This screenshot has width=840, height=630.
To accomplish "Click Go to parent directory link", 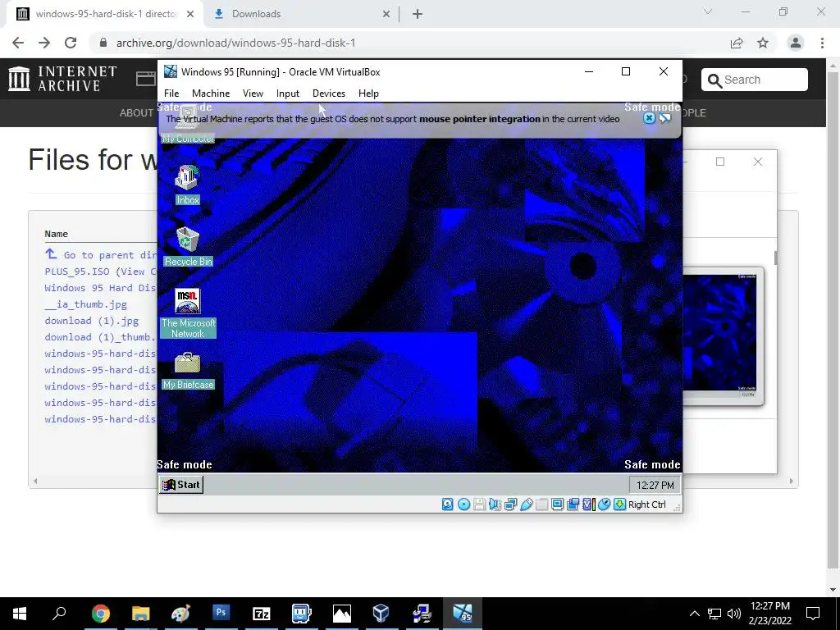I will tap(100, 254).
